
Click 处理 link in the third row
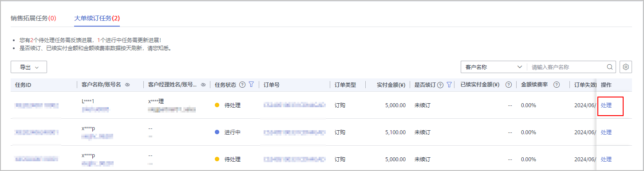click(x=606, y=159)
